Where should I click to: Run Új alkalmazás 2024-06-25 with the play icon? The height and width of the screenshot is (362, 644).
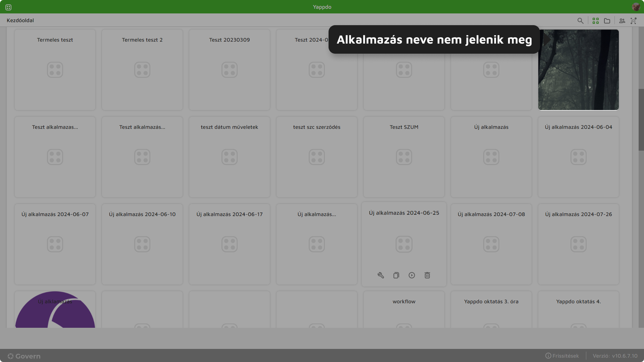pos(411,275)
